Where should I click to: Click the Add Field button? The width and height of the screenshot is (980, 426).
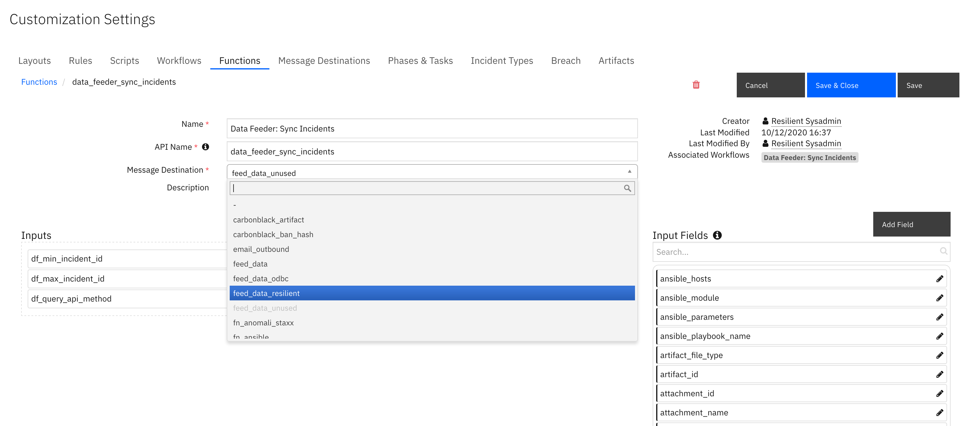tap(911, 224)
